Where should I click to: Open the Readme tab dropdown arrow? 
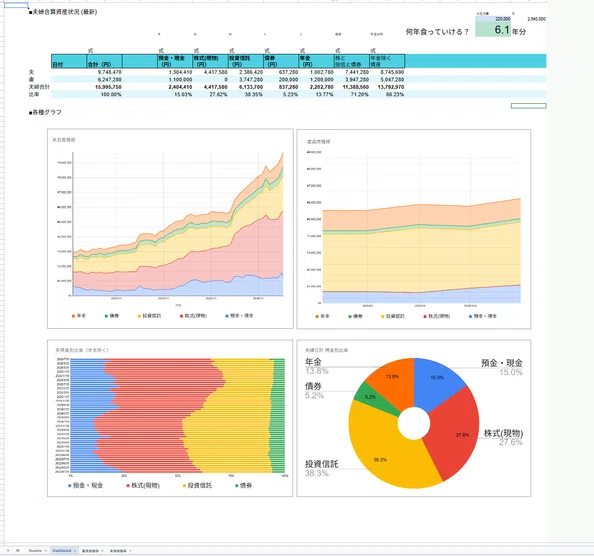coord(45,551)
